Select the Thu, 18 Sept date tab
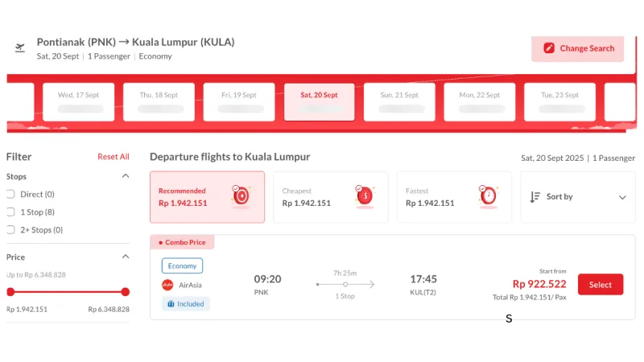644x362 pixels. click(x=159, y=102)
